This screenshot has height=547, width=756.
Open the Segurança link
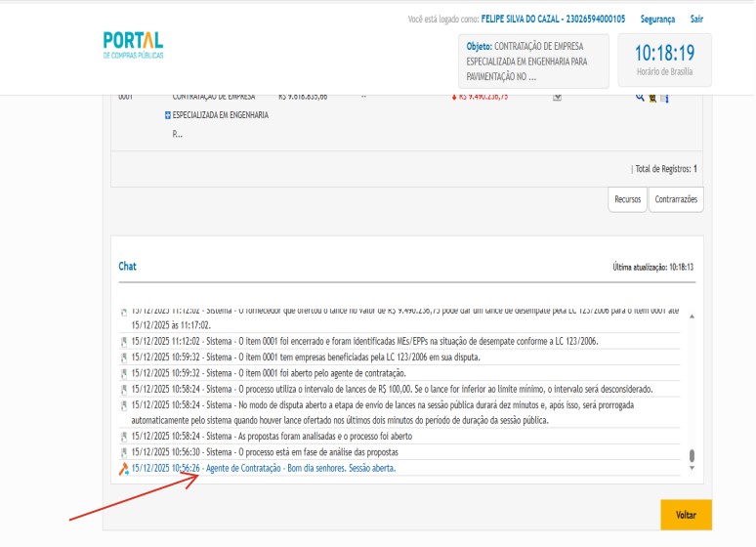657,20
